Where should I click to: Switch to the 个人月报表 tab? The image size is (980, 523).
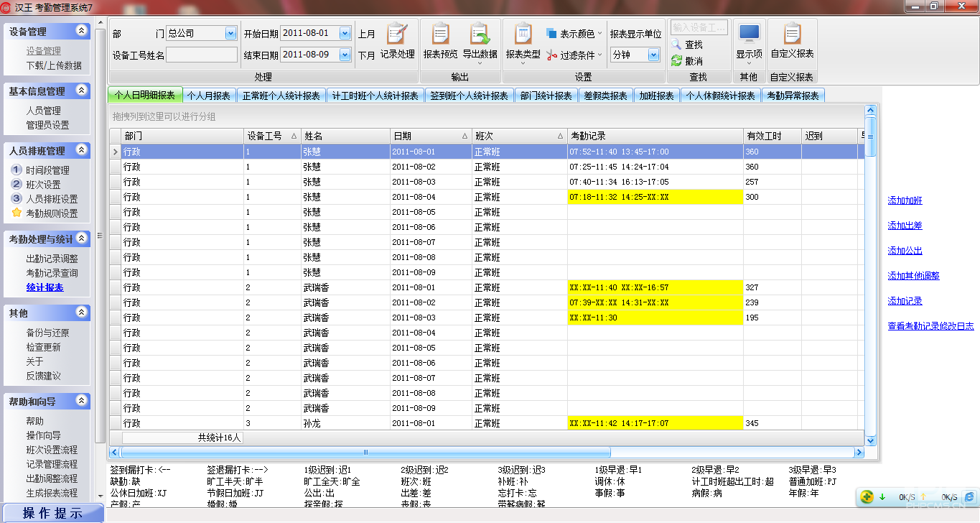[x=208, y=96]
